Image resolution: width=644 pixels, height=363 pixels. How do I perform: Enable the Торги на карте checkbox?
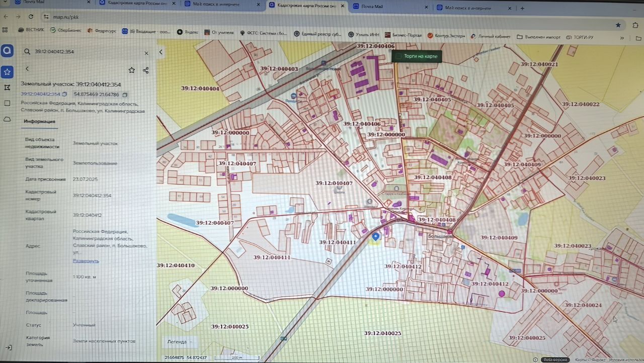point(398,56)
